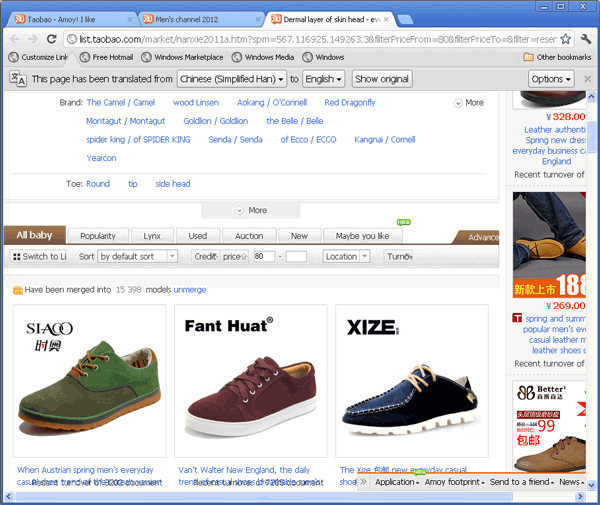
Task: Open the by default sort dropdown
Action: tap(137, 256)
